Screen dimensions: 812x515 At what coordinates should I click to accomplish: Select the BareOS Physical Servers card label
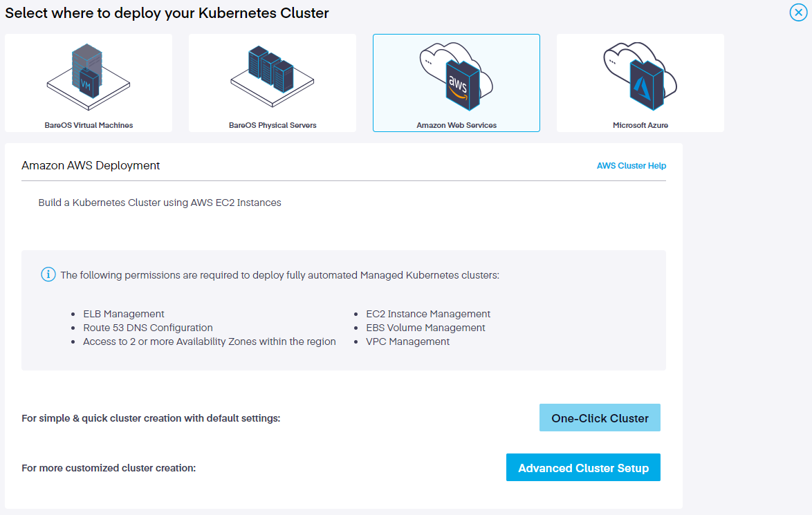(x=273, y=125)
